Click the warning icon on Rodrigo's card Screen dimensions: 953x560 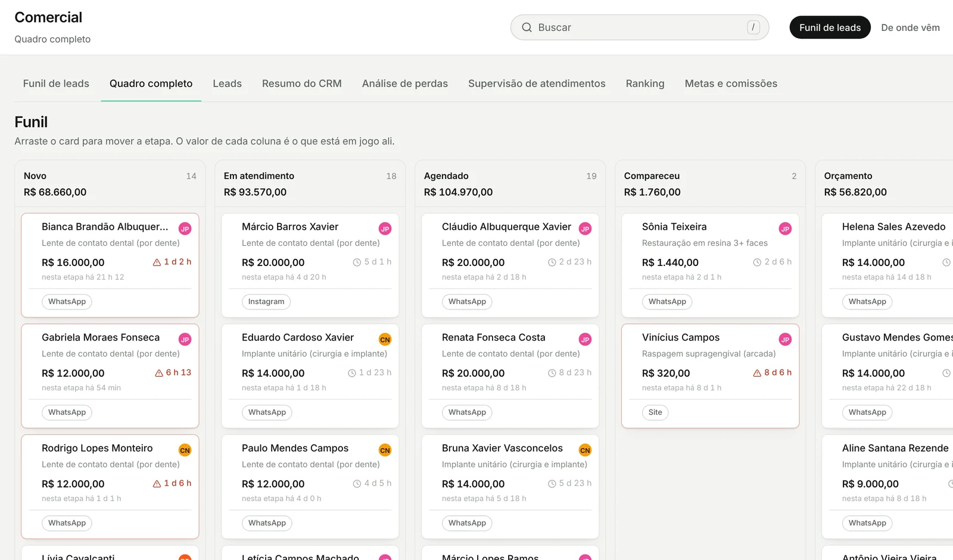(x=157, y=484)
